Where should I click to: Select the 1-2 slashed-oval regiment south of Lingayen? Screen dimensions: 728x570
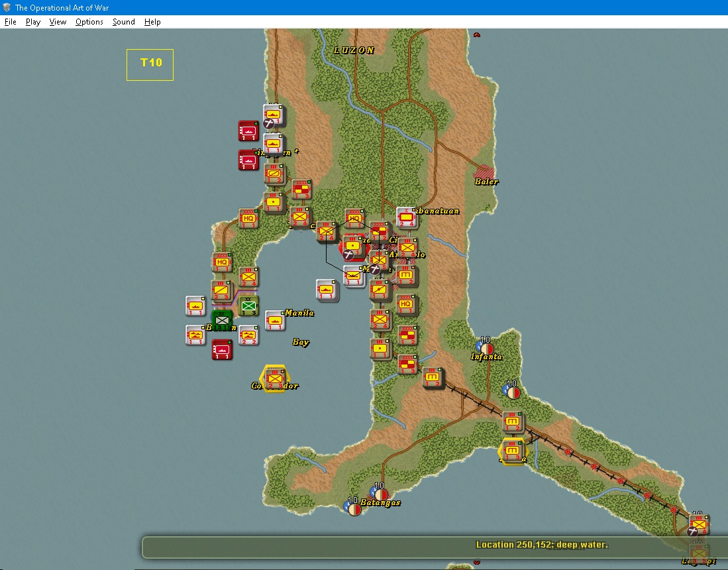[274, 174]
